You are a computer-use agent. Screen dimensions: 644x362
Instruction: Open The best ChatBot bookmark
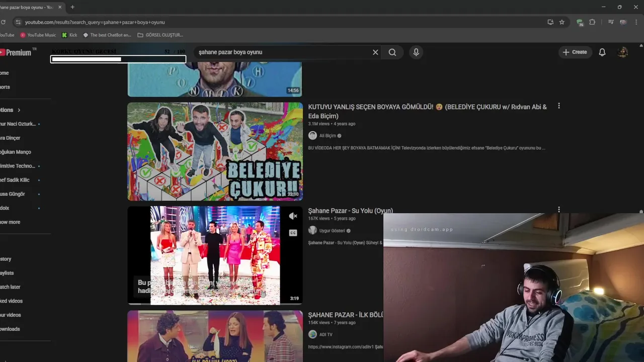pyautogui.click(x=107, y=35)
